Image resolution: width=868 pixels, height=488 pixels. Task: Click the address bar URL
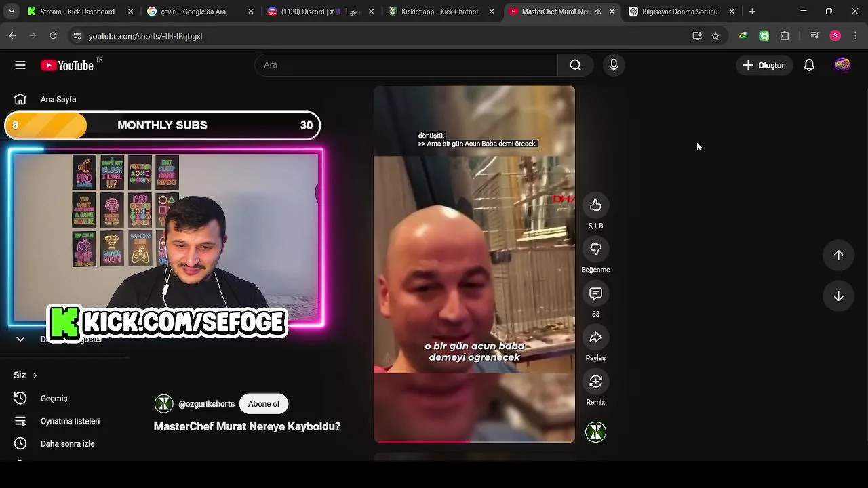pos(145,36)
